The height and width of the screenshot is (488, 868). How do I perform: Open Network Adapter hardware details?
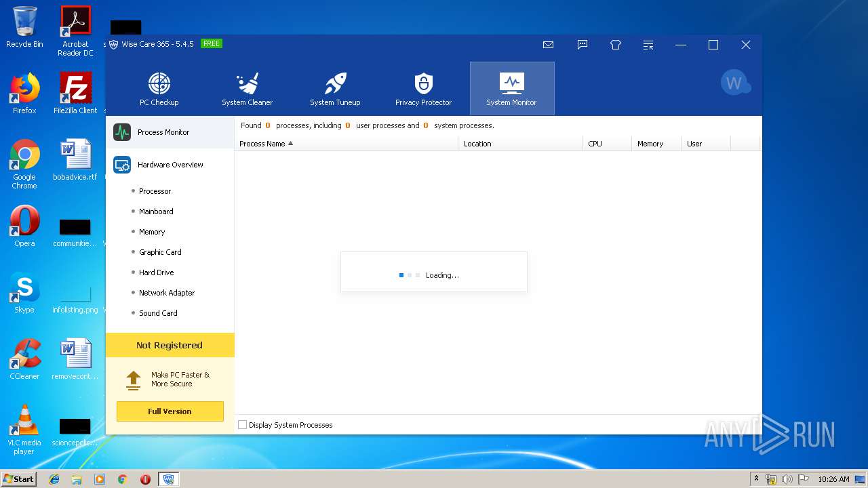(x=167, y=293)
